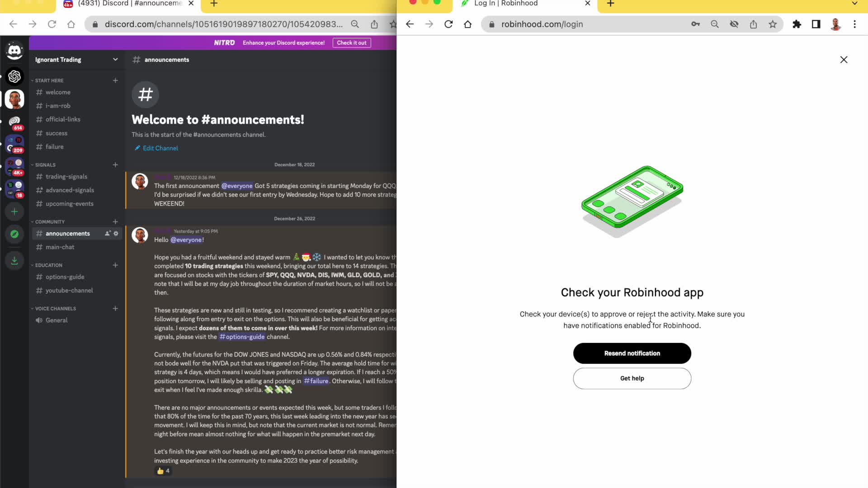Screen dimensions: 868x488
Task: Click Edit Channel link
Action: [x=160, y=148]
